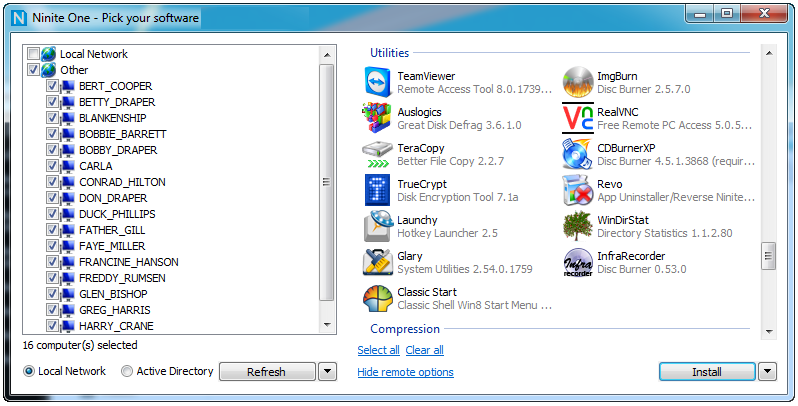798x406 pixels.
Task: Click the Ninite title bar logo
Action: click(19, 18)
